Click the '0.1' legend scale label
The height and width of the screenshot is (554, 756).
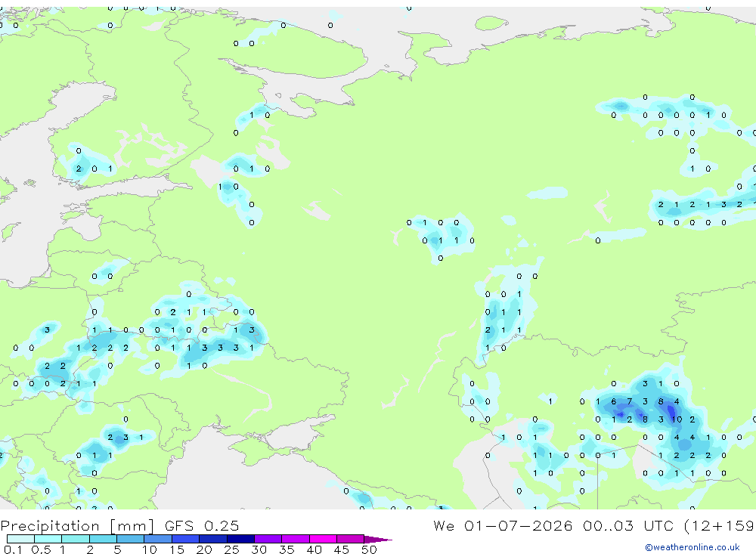click(12, 549)
